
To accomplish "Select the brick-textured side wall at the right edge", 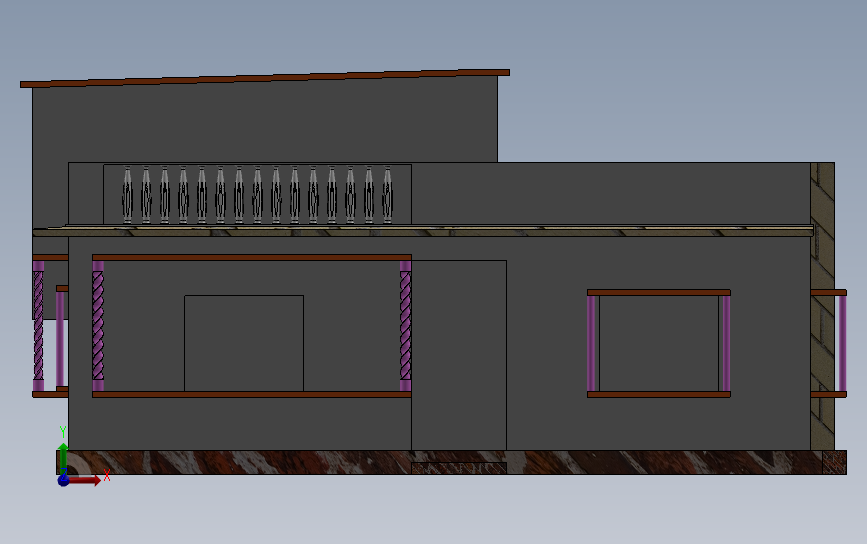I will coord(822,306).
